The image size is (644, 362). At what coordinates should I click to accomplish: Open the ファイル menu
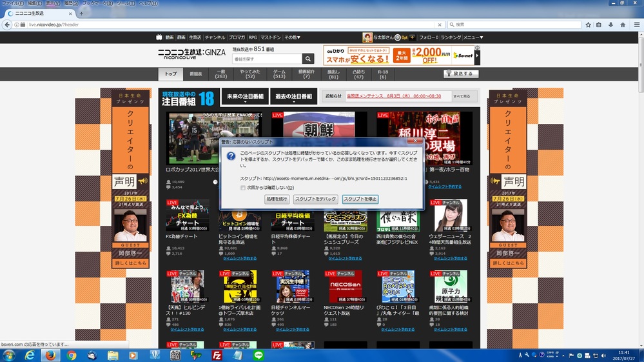[x=13, y=3]
